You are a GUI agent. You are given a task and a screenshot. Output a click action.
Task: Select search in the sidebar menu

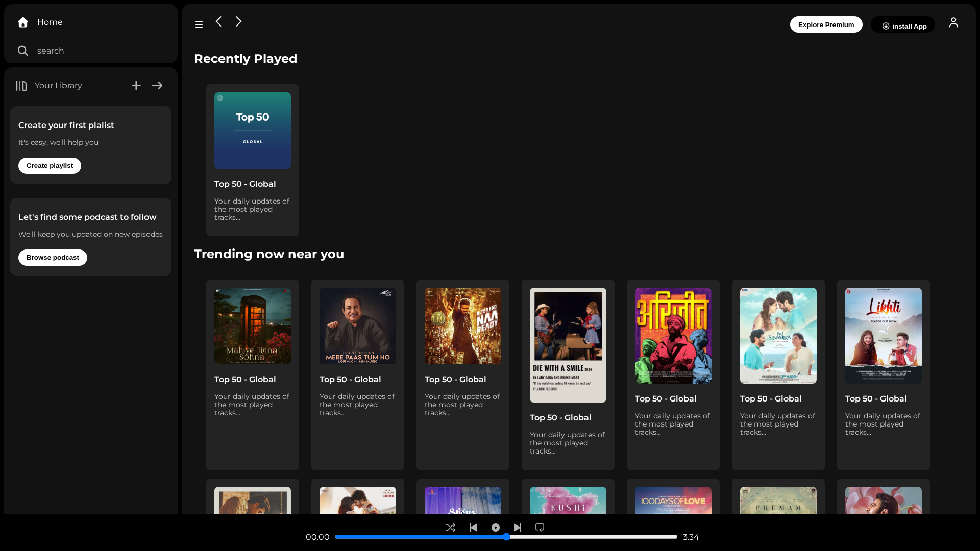point(51,51)
